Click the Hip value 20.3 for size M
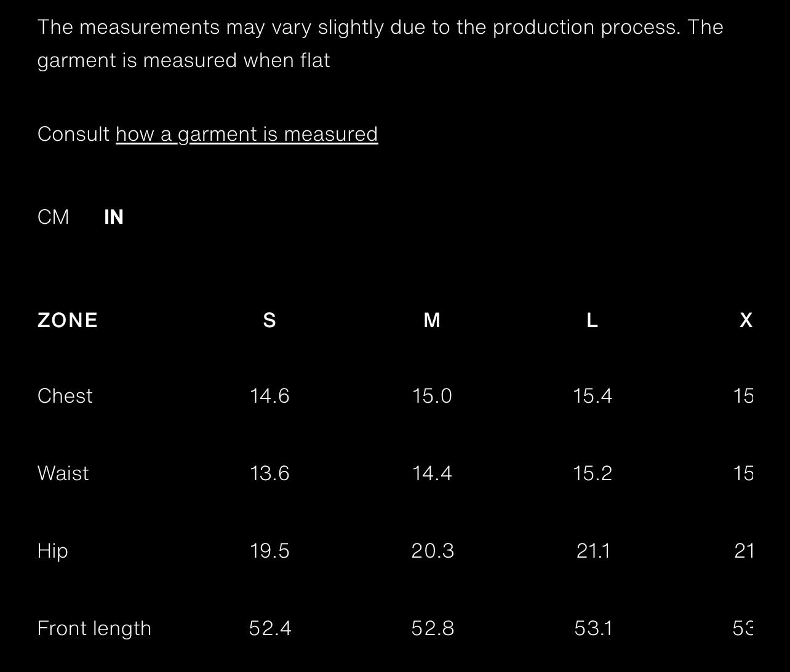The image size is (790, 672). tap(433, 551)
